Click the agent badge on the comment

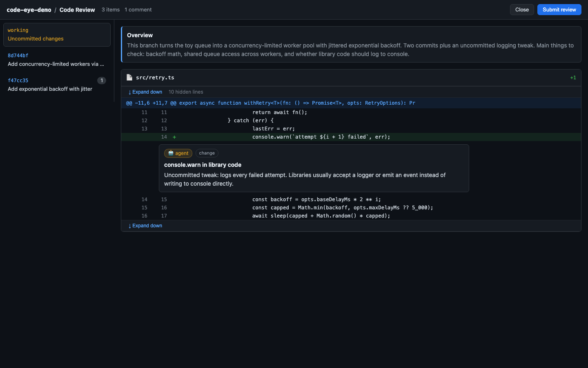(178, 153)
